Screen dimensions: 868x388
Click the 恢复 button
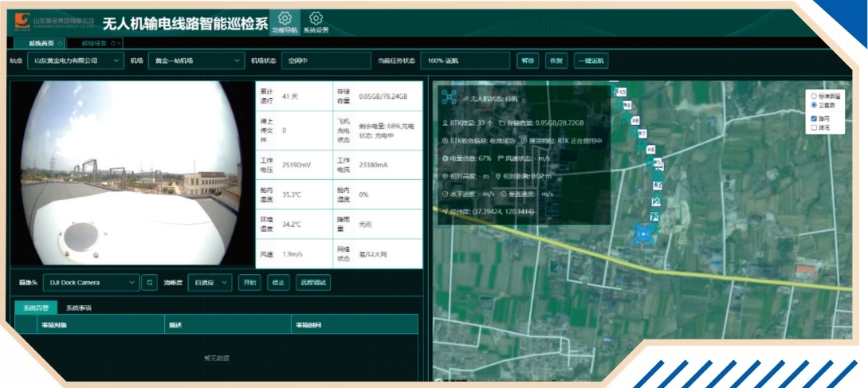pyautogui.click(x=556, y=61)
